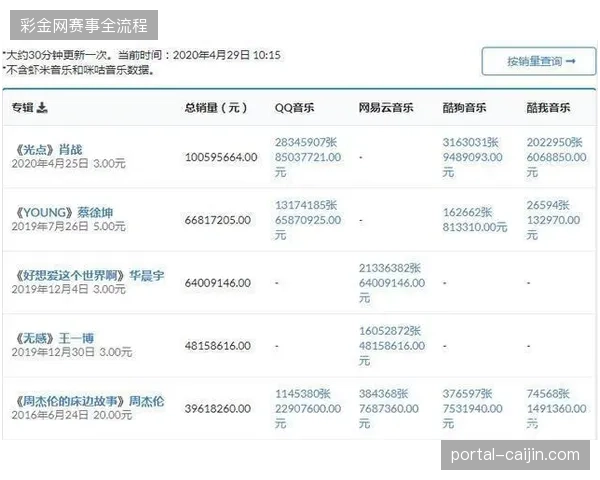
Task: Click the 按销量查询 button
Action: click(538, 61)
